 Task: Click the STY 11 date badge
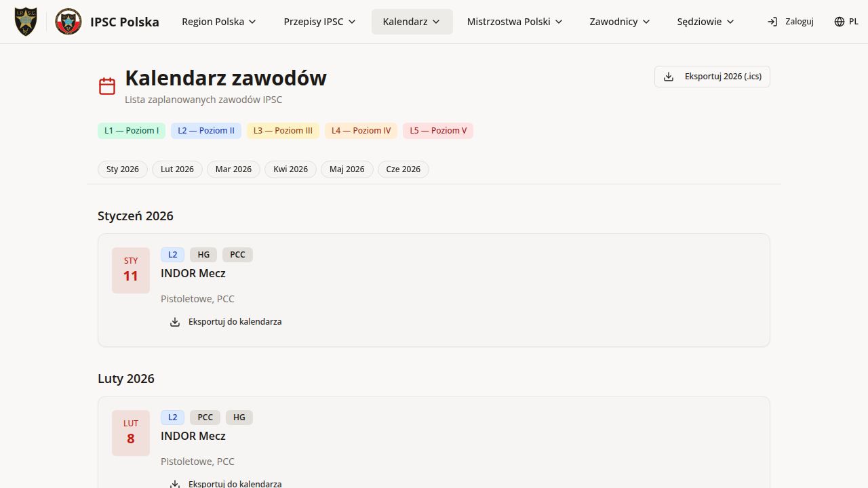131,270
